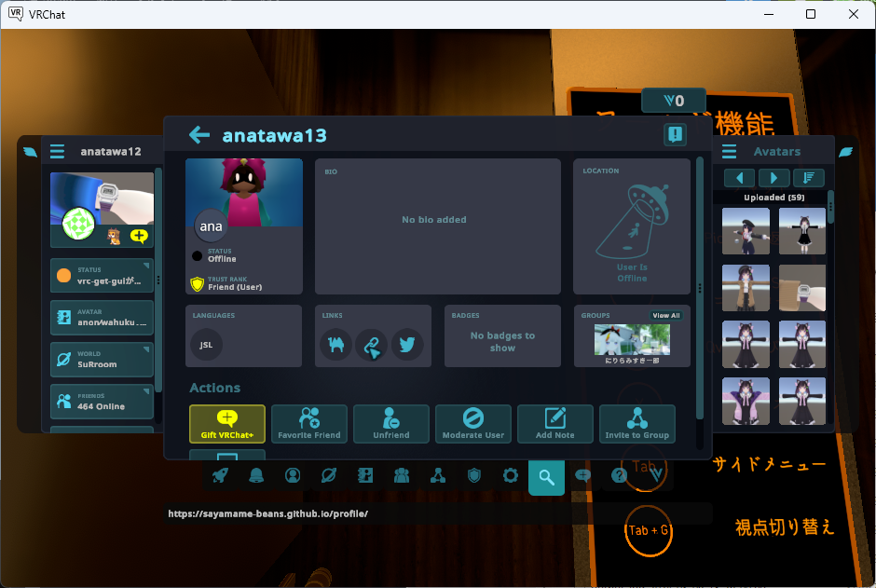The width and height of the screenshot is (876, 588).
Task: Go back with the arrow beside anatawa13
Action: click(x=198, y=135)
